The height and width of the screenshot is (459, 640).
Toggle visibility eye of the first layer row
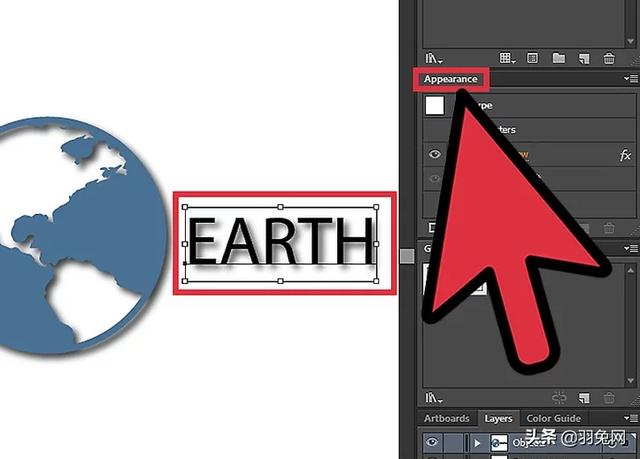tap(432, 442)
